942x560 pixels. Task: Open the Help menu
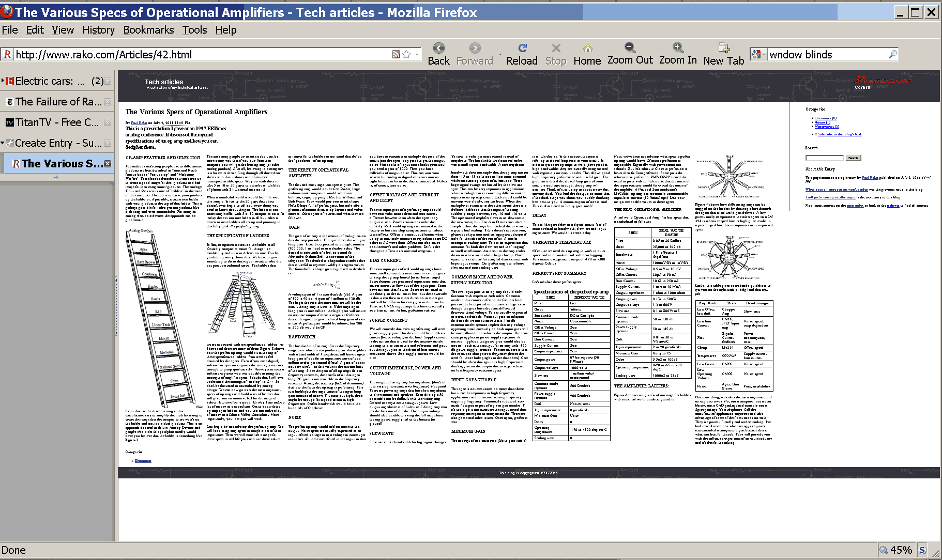point(226,30)
